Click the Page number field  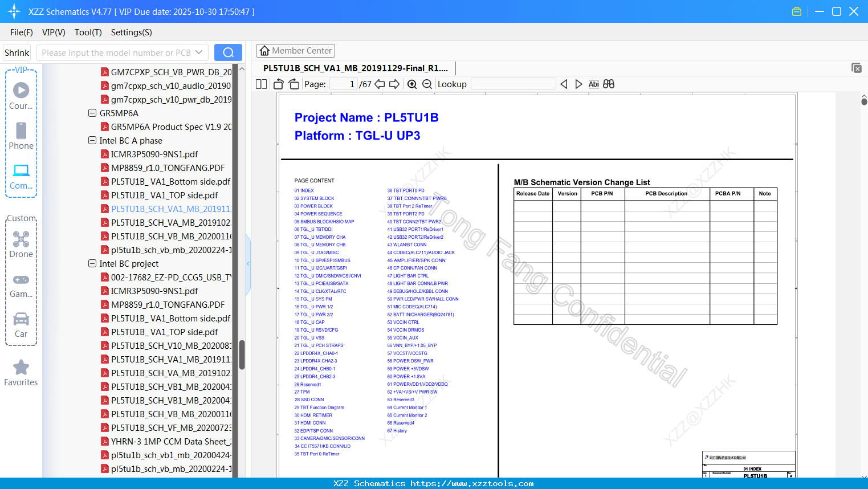343,84
